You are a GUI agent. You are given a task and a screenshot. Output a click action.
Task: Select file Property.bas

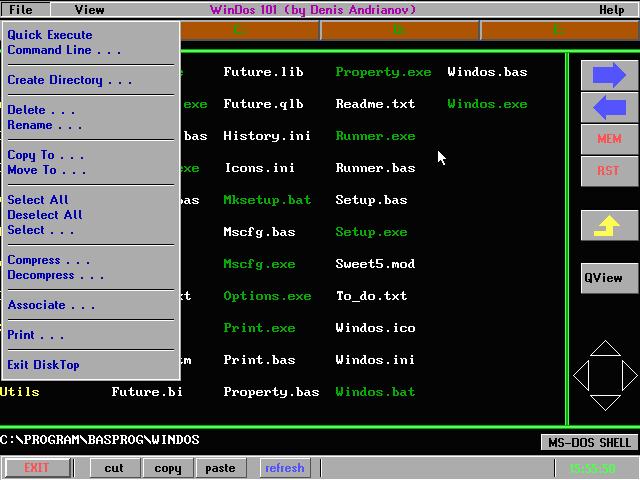click(271, 392)
